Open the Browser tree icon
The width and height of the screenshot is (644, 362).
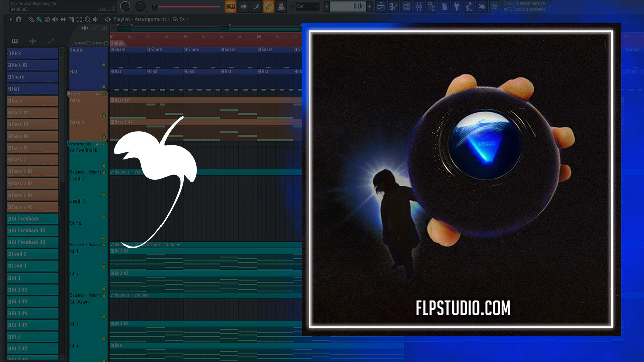[432, 6]
